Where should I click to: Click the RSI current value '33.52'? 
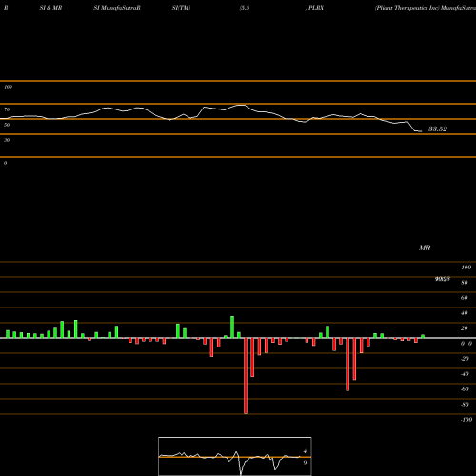[438, 129]
